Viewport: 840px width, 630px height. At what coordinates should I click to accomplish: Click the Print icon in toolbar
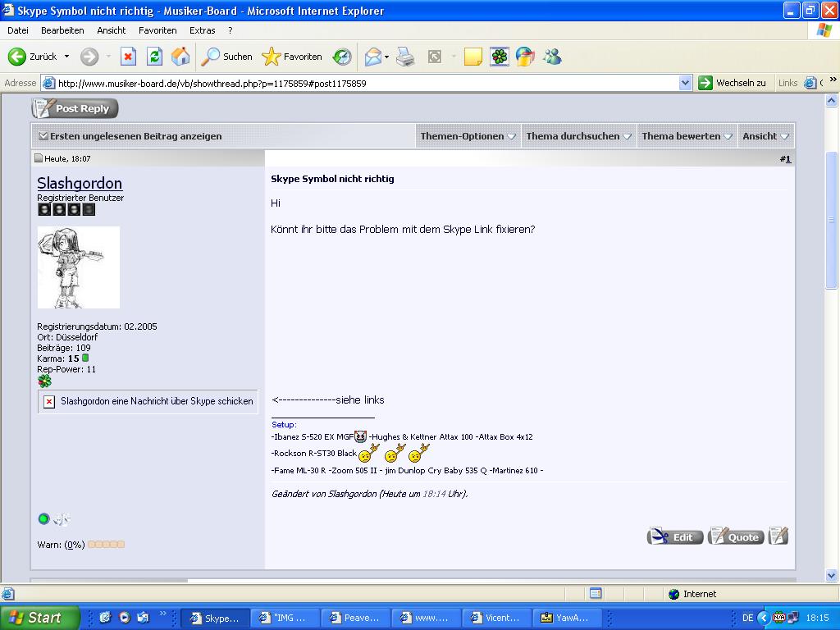(x=405, y=57)
